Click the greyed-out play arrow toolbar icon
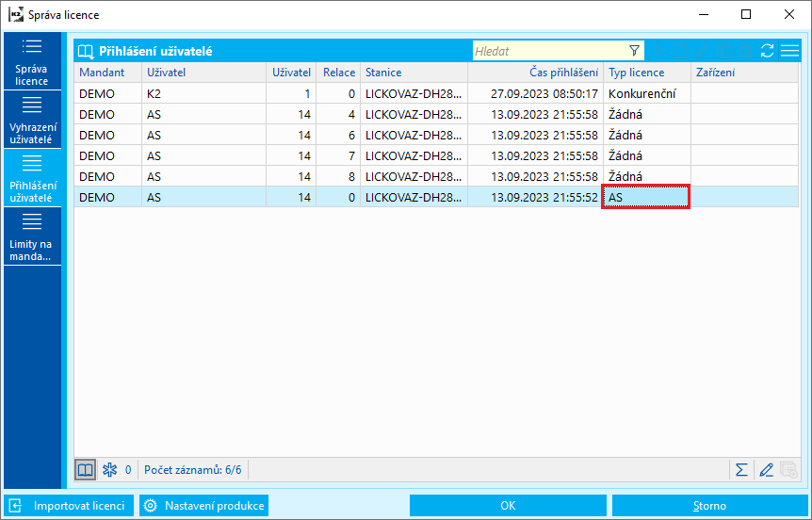This screenshot has height=520, width=812. point(659,51)
